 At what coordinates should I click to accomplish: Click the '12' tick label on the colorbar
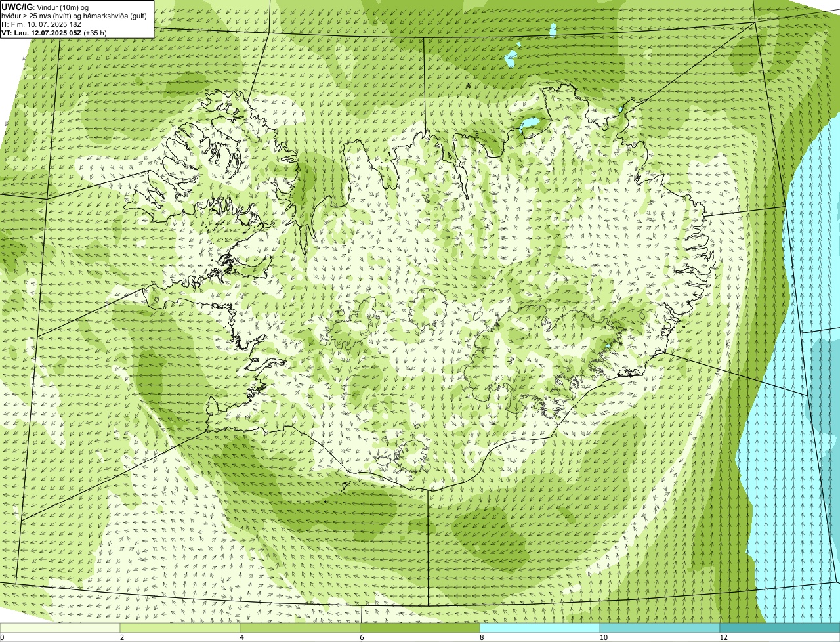[723, 637]
